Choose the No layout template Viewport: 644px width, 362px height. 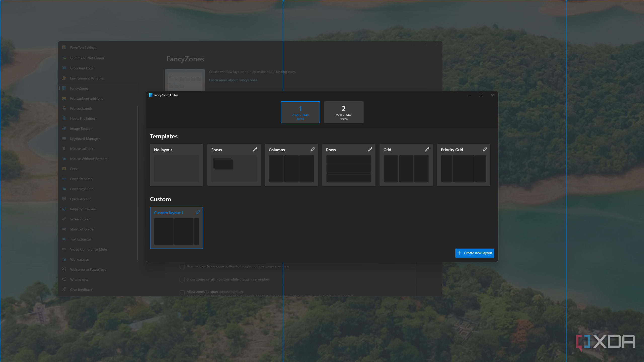click(176, 165)
